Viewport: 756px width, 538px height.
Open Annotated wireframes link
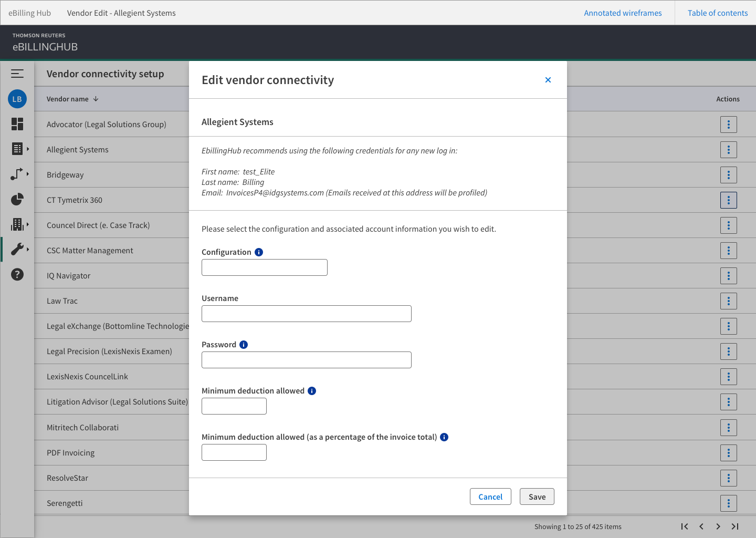point(623,13)
